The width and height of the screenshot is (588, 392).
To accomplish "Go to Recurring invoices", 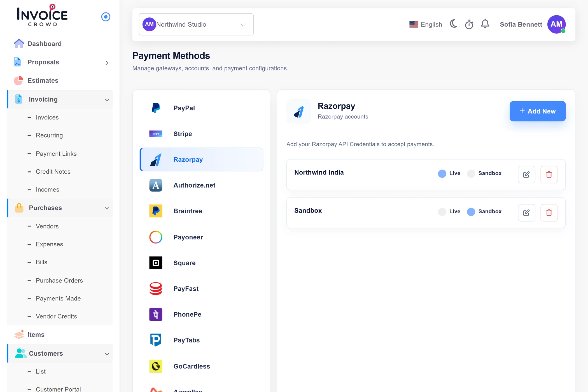I will pos(49,135).
